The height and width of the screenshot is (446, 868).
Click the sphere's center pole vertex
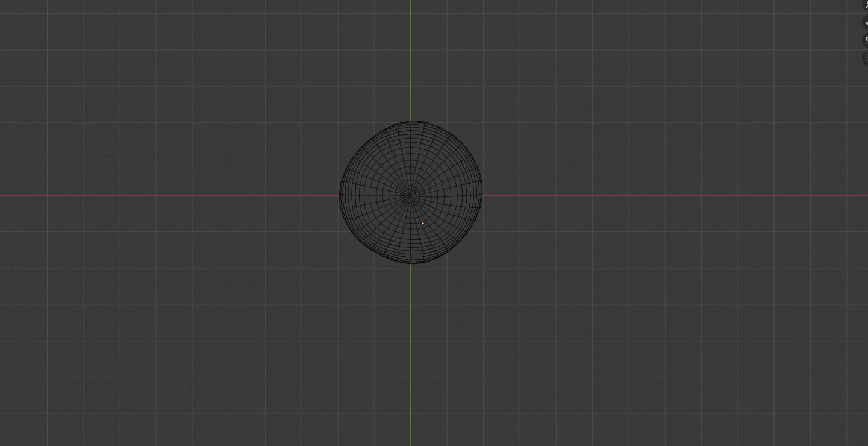click(411, 195)
